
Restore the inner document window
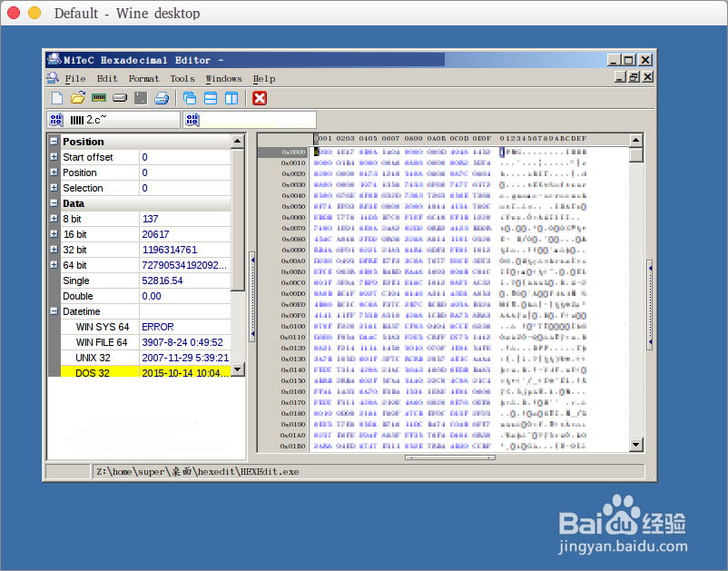coord(634,77)
